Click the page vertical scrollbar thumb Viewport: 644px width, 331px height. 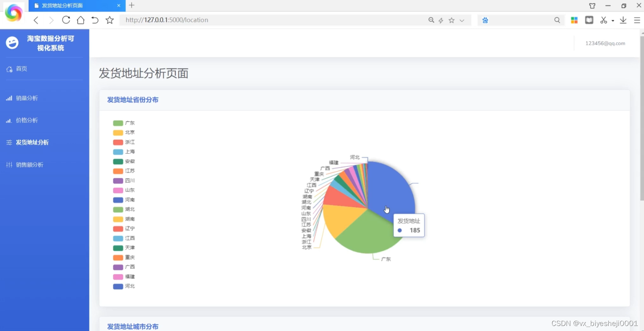pyautogui.click(x=642, y=118)
